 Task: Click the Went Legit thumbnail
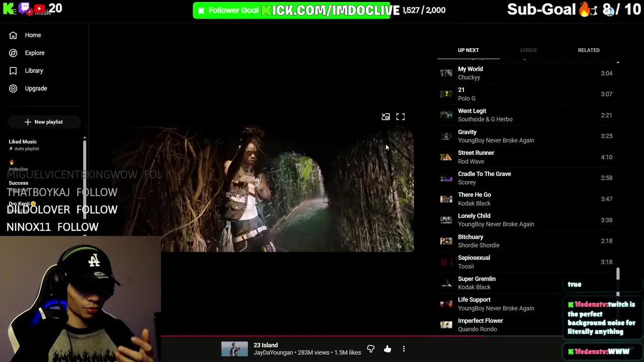(446, 115)
